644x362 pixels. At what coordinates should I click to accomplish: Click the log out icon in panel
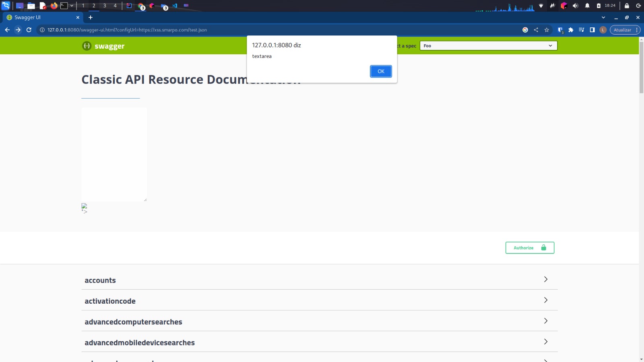[638, 6]
